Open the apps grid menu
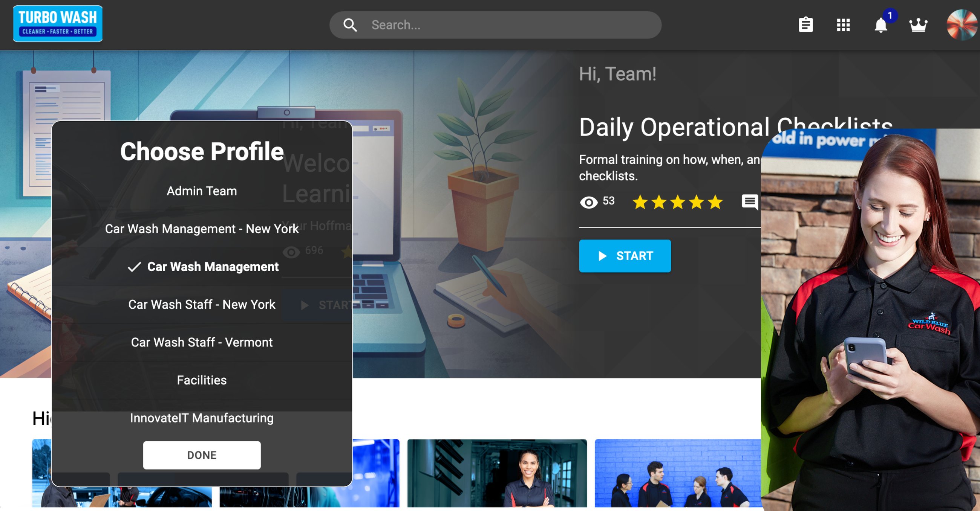The image size is (980, 511). click(x=843, y=25)
